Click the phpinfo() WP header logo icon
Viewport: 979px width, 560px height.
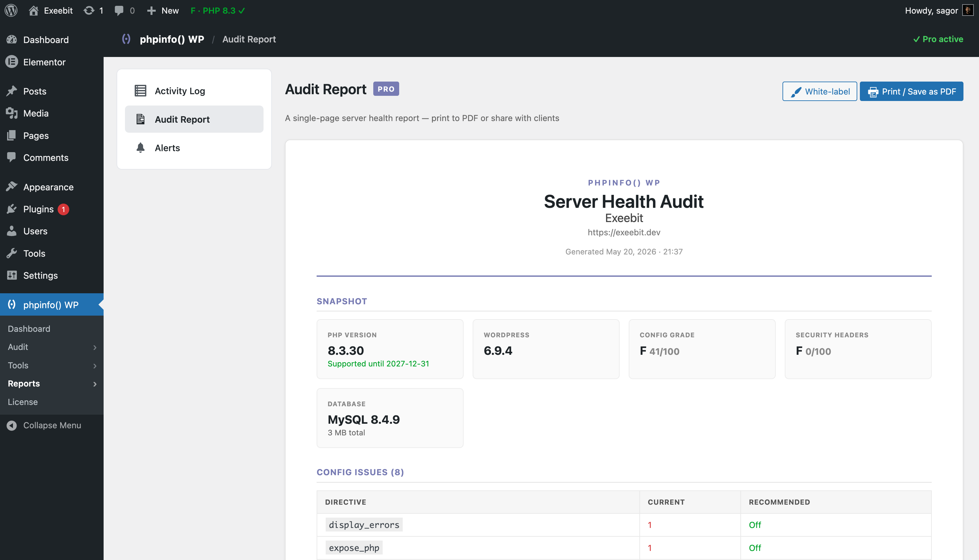pyautogui.click(x=126, y=39)
